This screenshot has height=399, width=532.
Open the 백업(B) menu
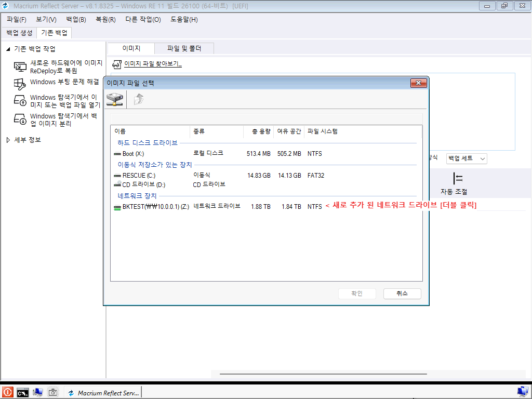pyautogui.click(x=76, y=19)
